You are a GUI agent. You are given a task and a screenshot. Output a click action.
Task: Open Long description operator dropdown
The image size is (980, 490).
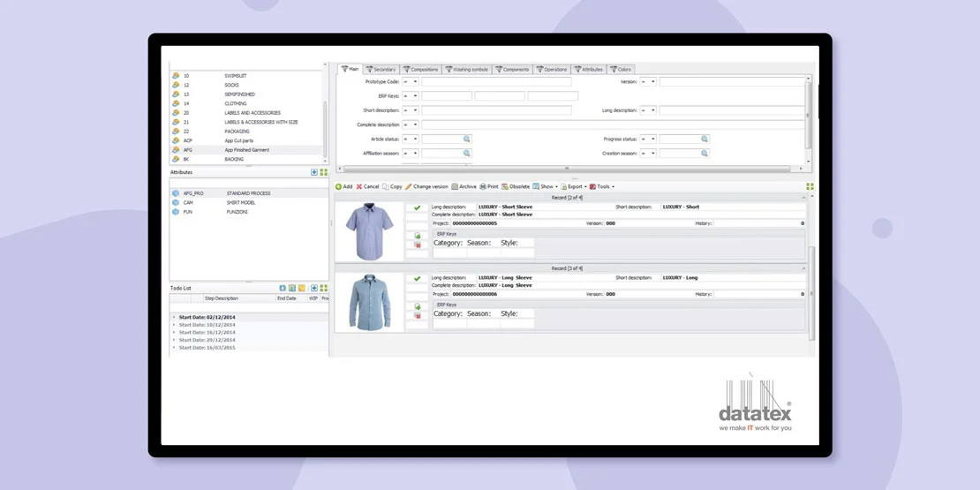(x=648, y=110)
